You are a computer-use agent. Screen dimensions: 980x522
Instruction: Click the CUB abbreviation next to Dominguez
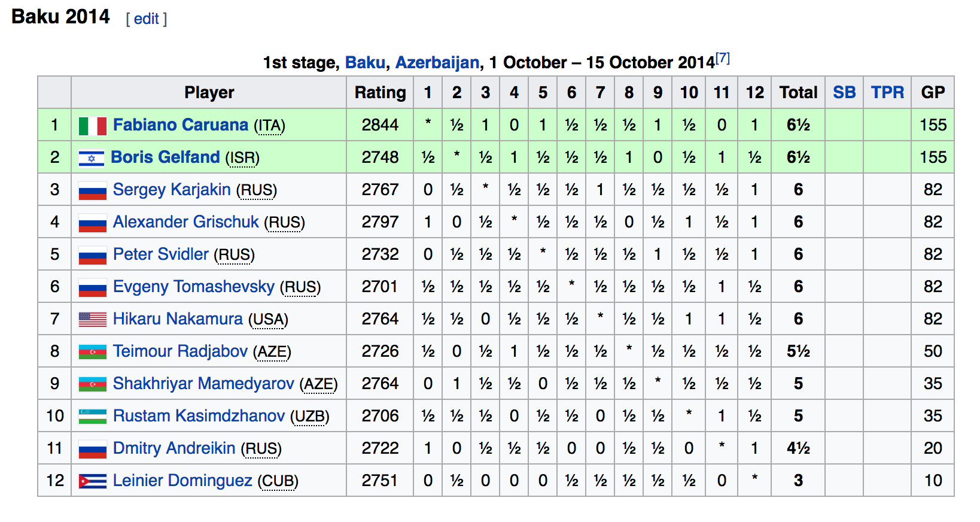278,481
